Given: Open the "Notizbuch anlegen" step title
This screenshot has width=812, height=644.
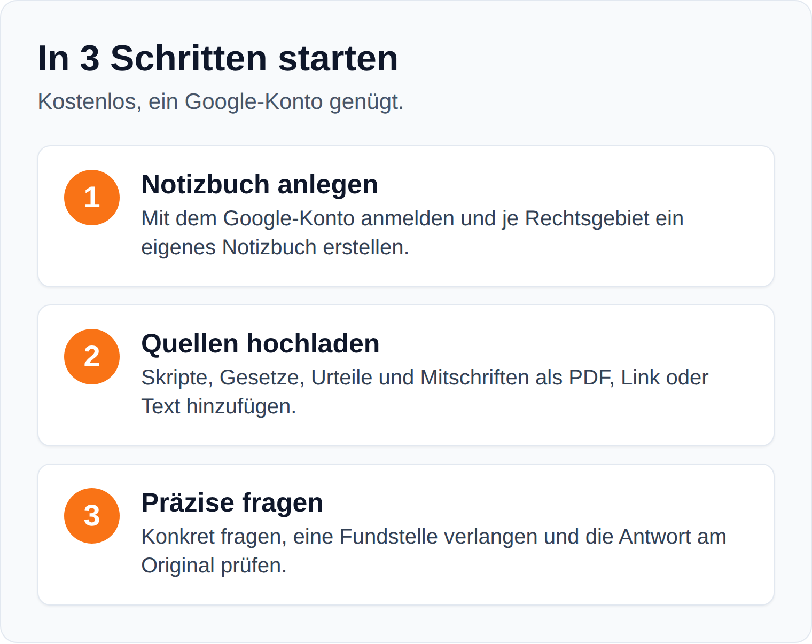Looking at the screenshot, I should coord(260,185).
